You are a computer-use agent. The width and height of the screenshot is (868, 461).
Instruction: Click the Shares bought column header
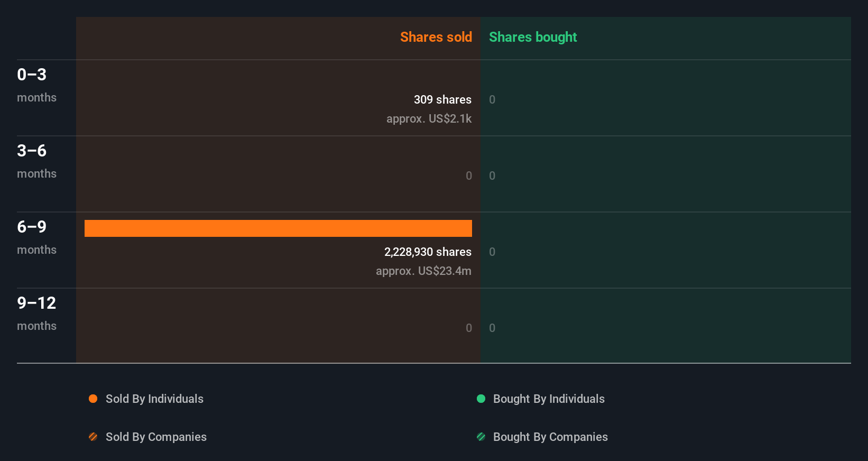533,37
